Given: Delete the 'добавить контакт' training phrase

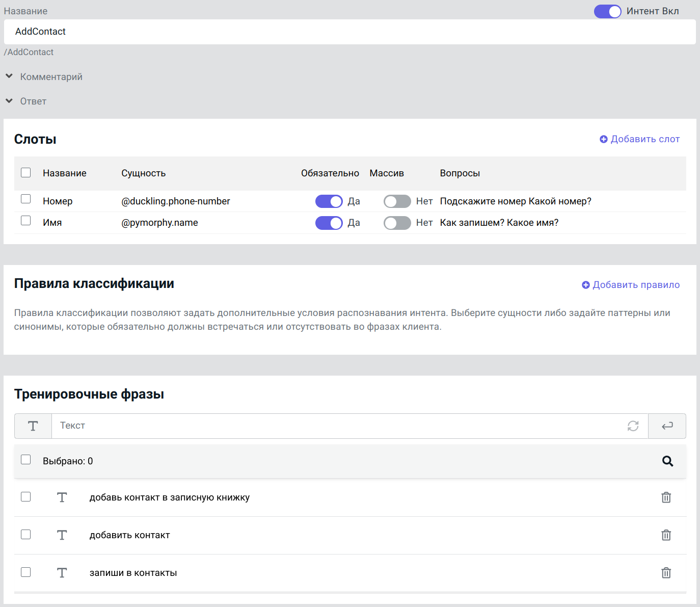Looking at the screenshot, I should pos(666,535).
